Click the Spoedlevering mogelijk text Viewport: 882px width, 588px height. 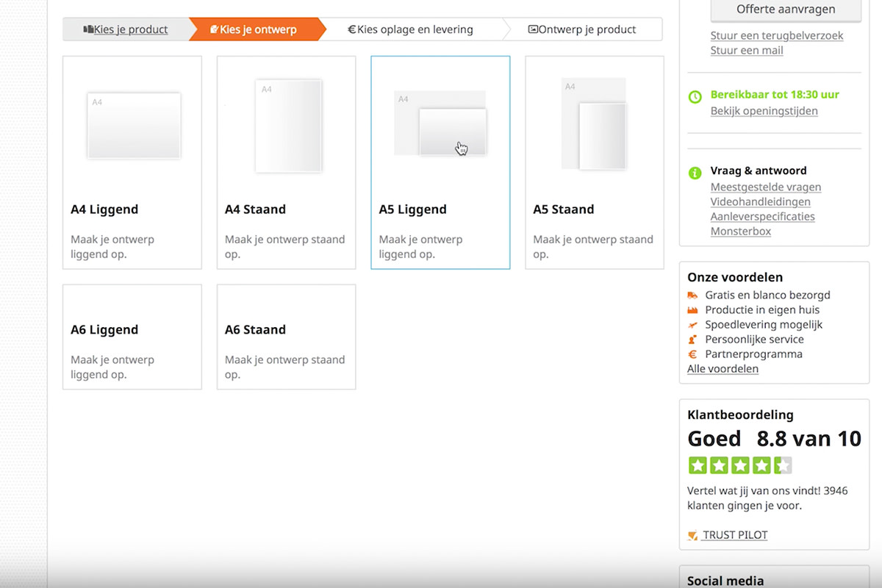pyautogui.click(x=764, y=324)
